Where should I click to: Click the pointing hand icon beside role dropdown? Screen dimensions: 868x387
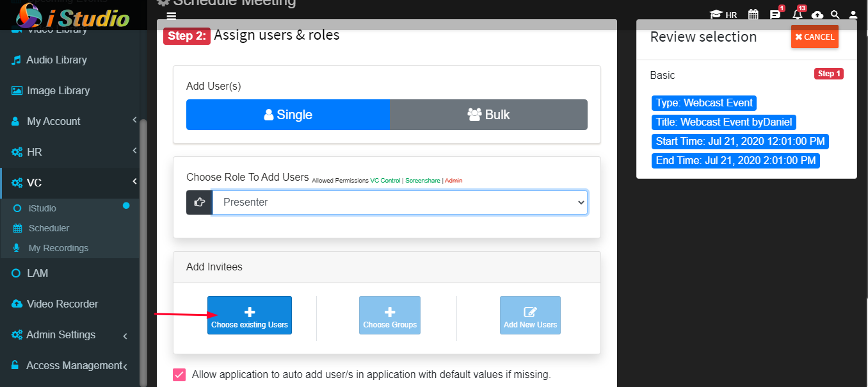pos(199,202)
